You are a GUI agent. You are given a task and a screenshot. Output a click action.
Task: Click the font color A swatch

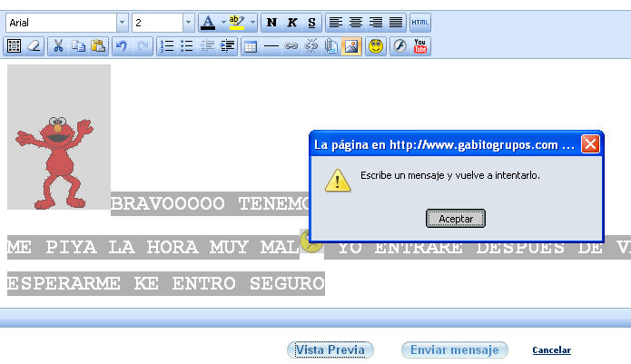(208, 22)
